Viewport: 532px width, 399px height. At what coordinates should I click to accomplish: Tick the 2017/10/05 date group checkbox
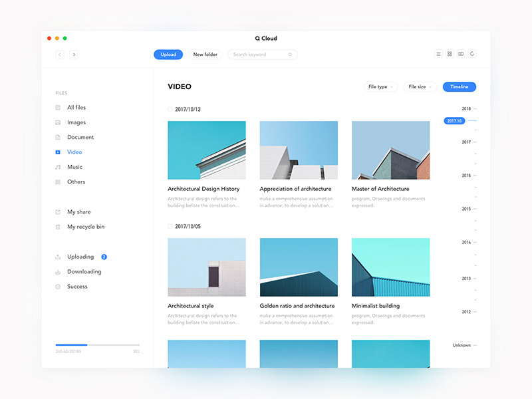pyautogui.click(x=170, y=226)
